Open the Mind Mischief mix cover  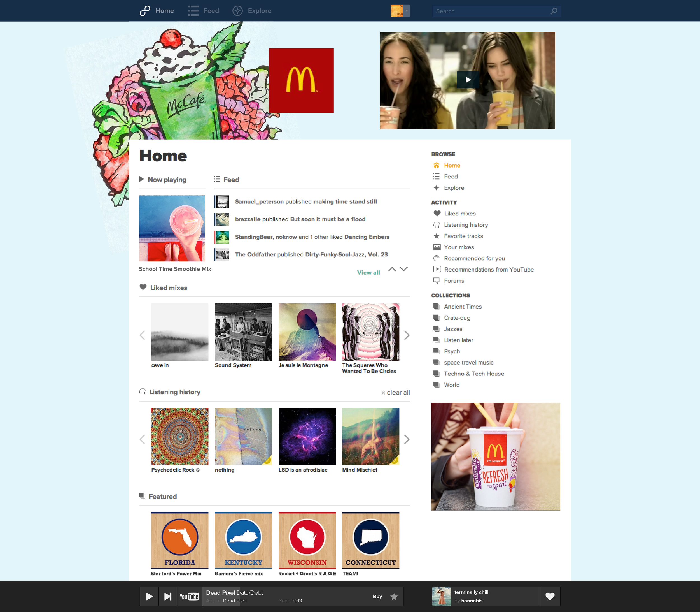[371, 437]
